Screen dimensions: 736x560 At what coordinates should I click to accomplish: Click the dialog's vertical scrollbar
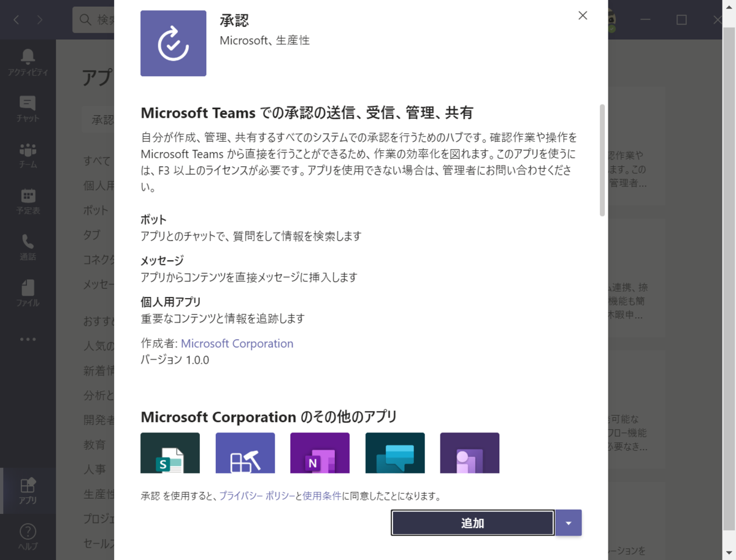602,159
